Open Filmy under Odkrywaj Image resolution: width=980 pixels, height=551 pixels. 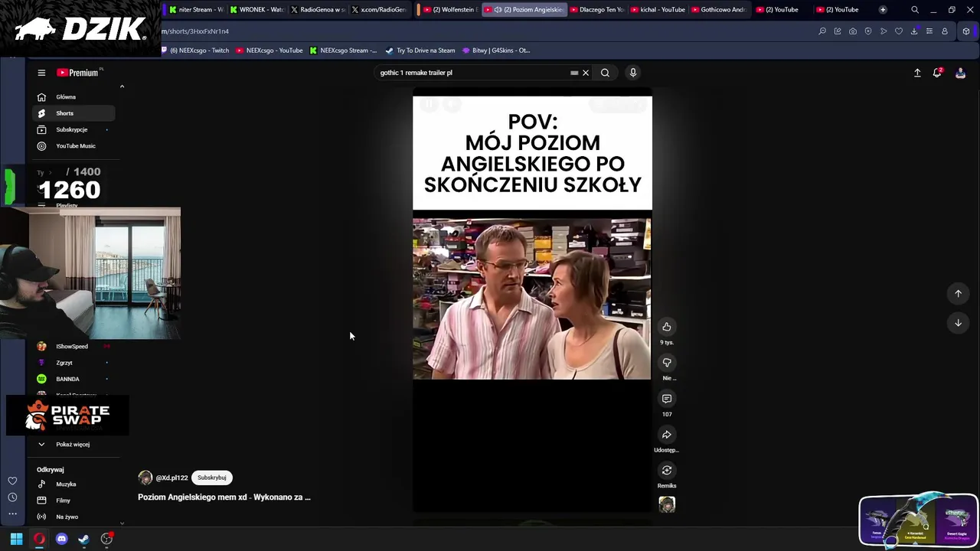pyautogui.click(x=73, y=500)
